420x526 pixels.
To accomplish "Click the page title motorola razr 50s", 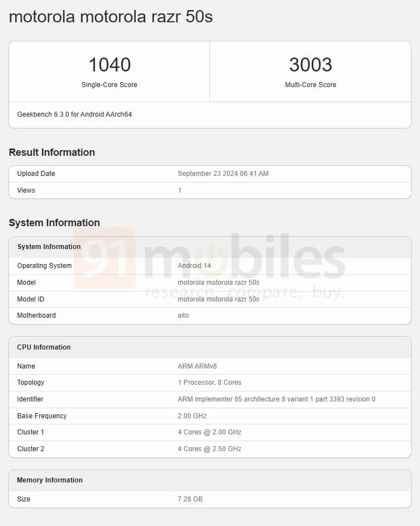I will 111,17.
